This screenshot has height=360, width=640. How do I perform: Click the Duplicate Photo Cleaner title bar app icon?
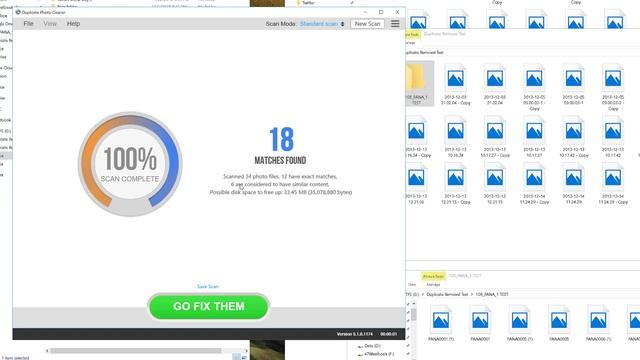click(x=18, y=12)
